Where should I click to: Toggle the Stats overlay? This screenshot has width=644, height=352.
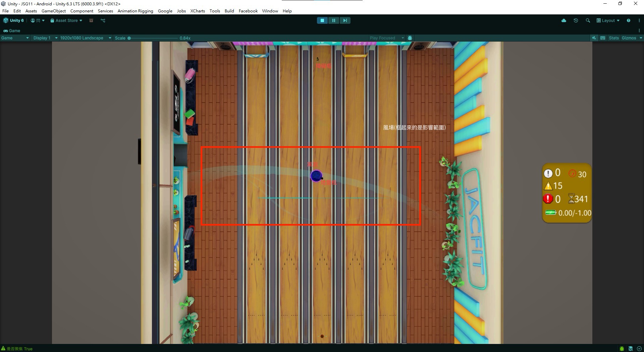[x=614, y=38]
